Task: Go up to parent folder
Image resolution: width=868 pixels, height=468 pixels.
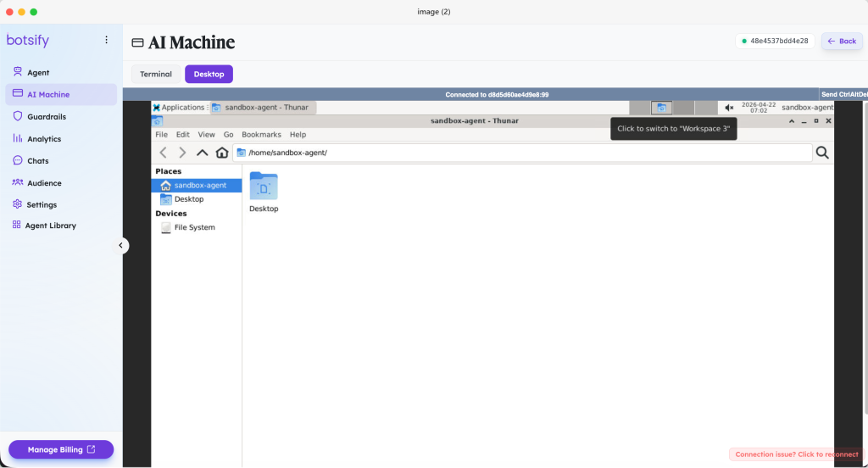Action: click(202, 153)
